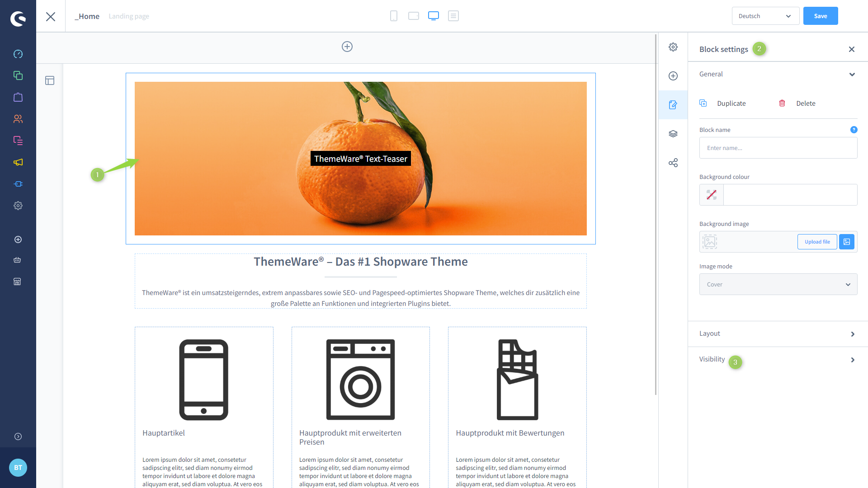Open the add blocks plus icon in editor sidebar
The height and width of the screenshot is (488, 868).
click(673, 76)
